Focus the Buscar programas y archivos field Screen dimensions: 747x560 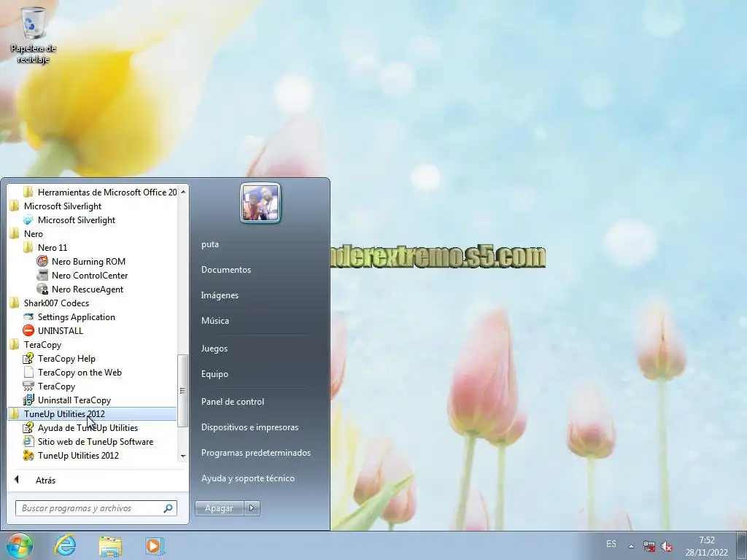click(96, 508)
